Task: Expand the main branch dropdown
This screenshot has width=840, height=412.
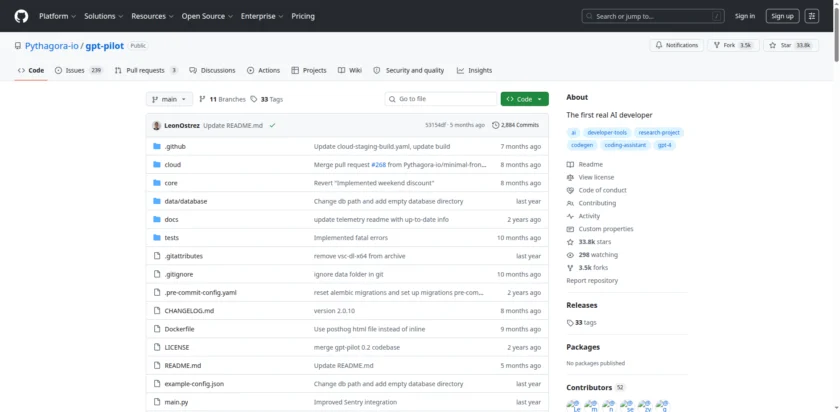Action: (168, 99)
